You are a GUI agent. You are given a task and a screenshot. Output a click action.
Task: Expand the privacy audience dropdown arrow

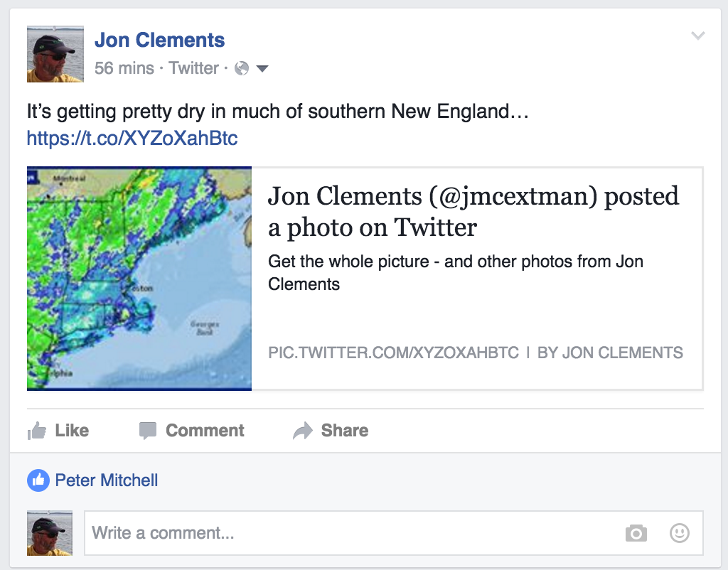click(x=262, y=69)
